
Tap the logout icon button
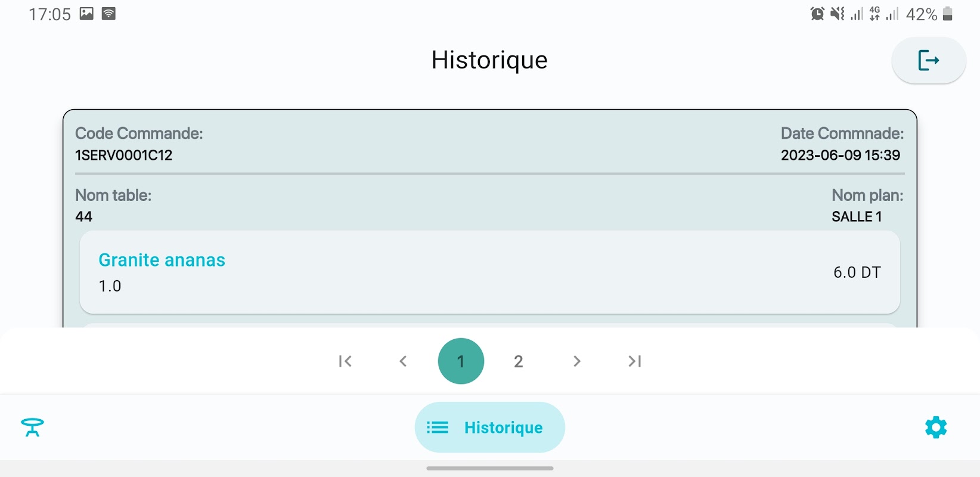click(928, 60)
